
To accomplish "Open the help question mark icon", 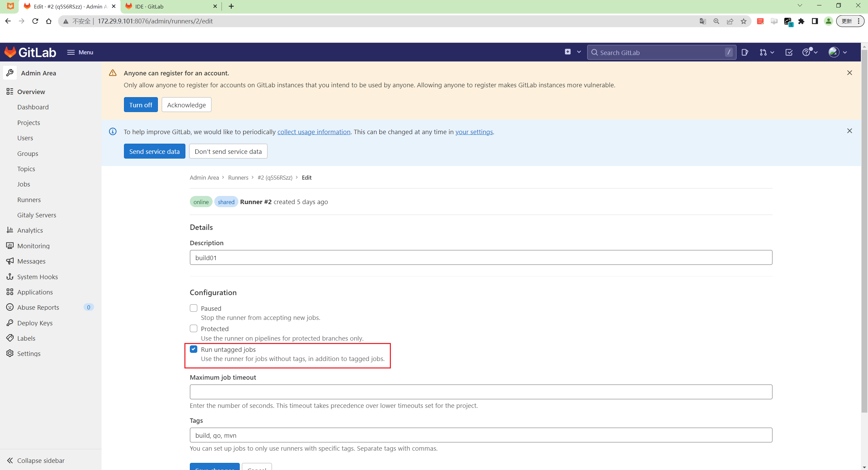I will click(806, 52).
